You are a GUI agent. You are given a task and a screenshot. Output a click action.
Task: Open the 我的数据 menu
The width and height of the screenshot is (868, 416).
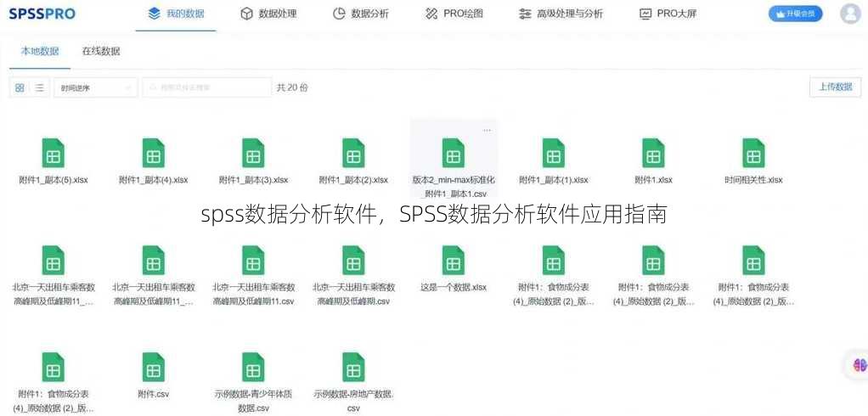[176, 14]
